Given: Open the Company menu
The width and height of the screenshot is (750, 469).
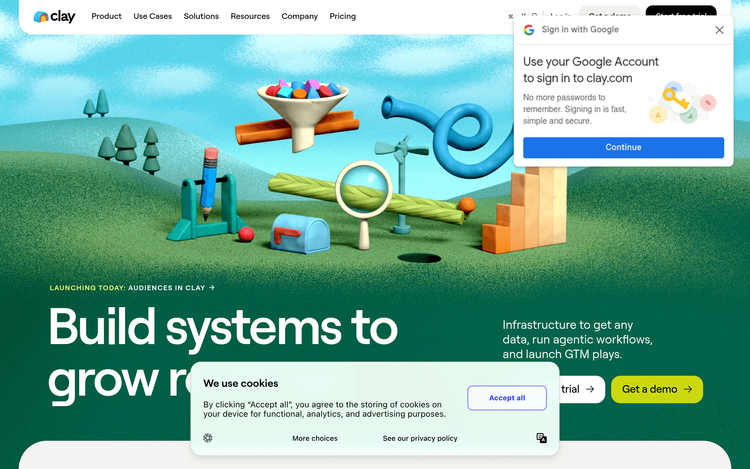Looking at the screenshot, I should (x=299, y=16).
